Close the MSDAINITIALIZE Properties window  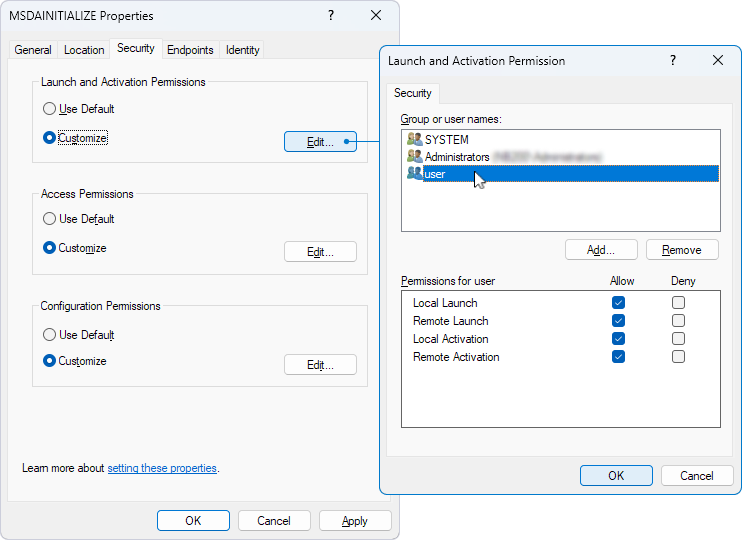click(x=376, y=16)
